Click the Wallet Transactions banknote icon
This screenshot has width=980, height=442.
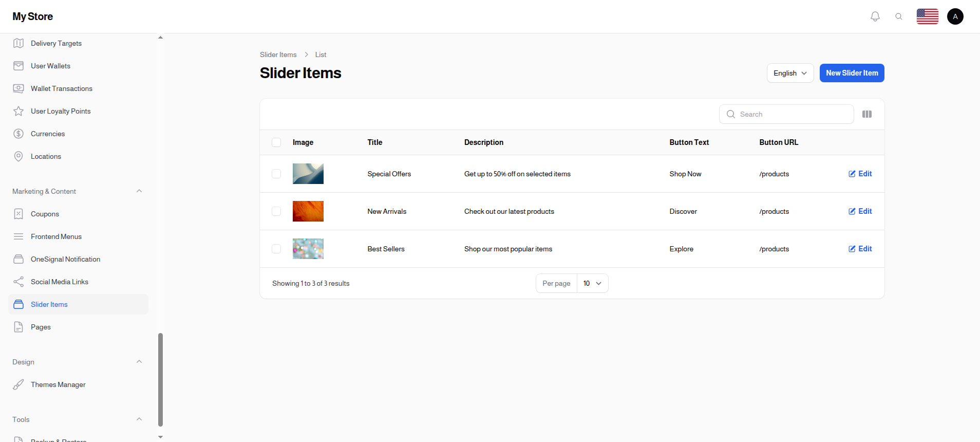point(18,88)
